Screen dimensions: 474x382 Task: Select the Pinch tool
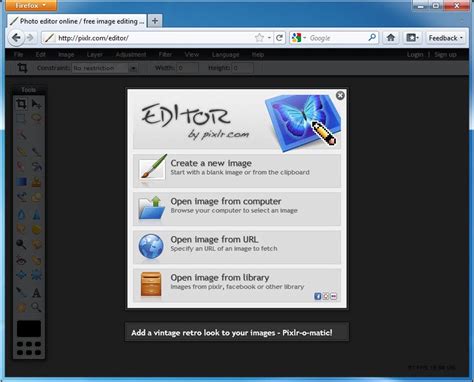click(36, 275)
